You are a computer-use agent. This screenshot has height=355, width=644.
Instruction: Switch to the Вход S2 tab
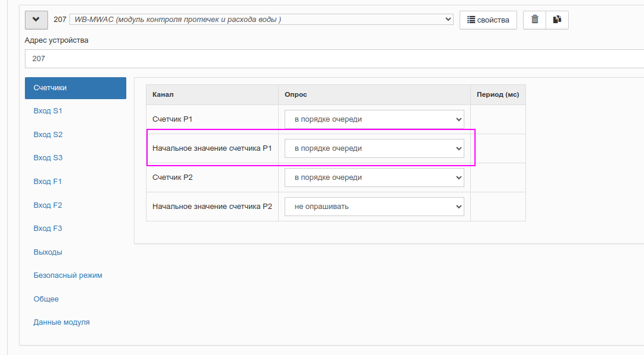click(x=48, y=135)
